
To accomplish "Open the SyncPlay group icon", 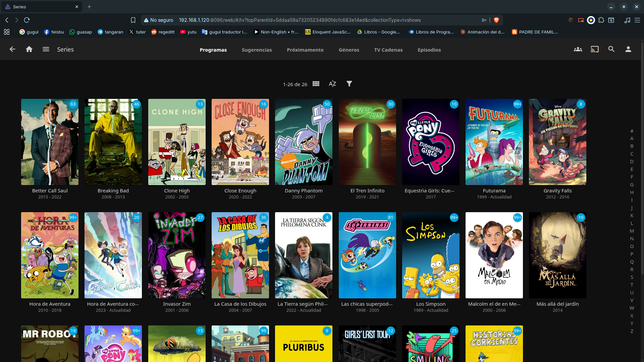I will tap(578, 49).
